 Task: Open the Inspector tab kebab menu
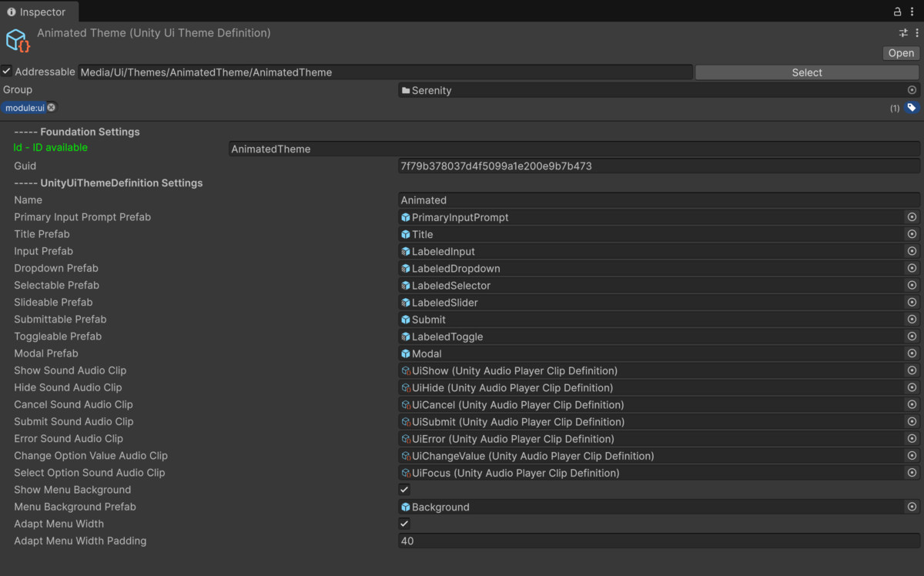click(911, 12)
